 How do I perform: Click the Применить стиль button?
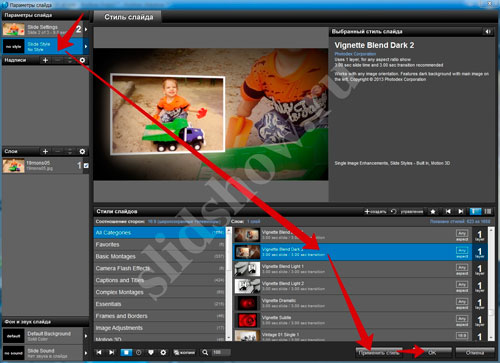click(x=379, y=353)
